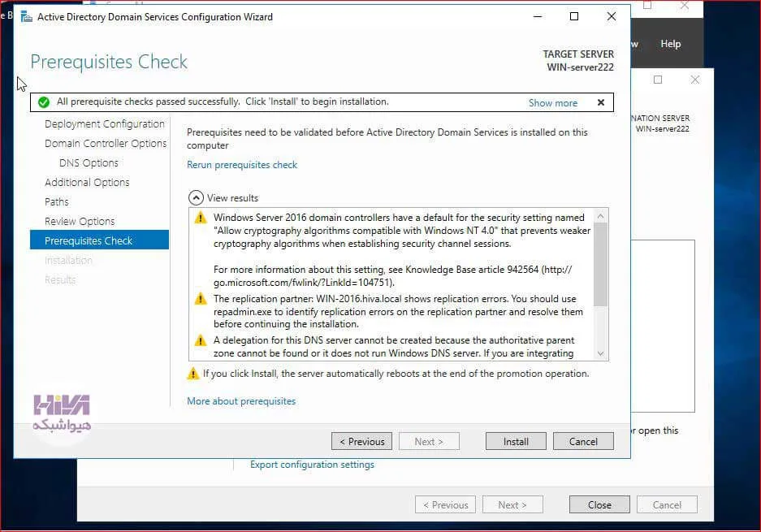761x532 pixels.
Task: Click the Prerequisites Check page heading
Action: 109,62
